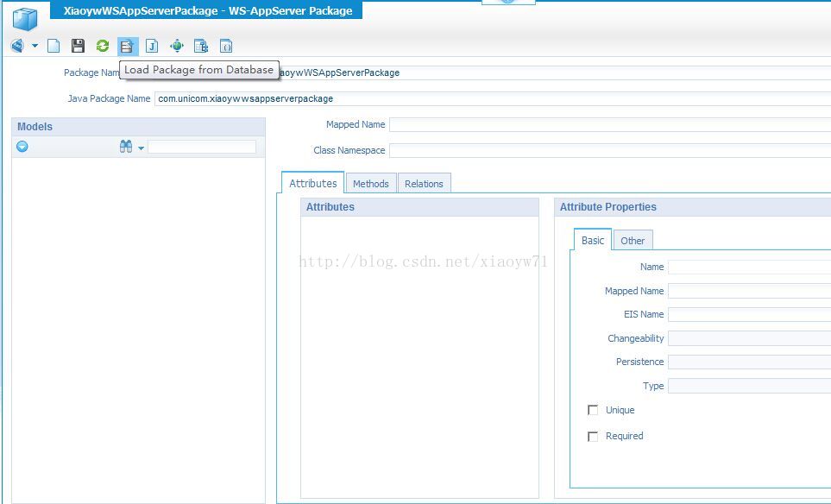This screenshot has width=831, height=504.
Task: Click the blue package cube icon
Action: pos(25,19)
